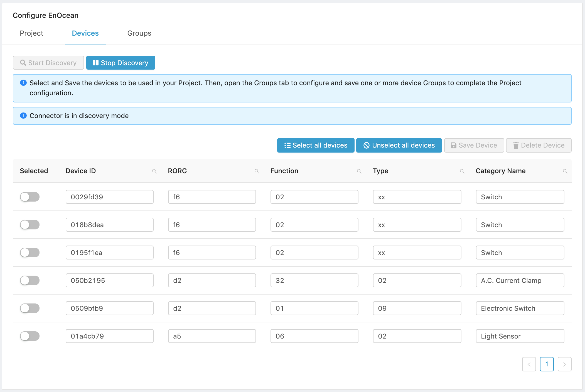Edit the Device ID field 018b8dea
Screen dimensions: 585x392
click(x=110, y=225)
